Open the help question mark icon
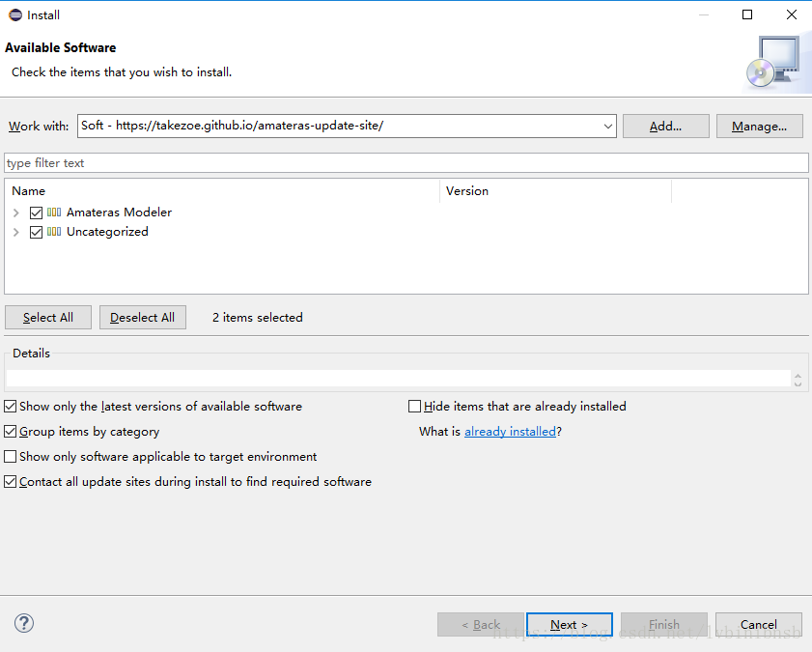The image size is (812, 652). click(24, 623)
